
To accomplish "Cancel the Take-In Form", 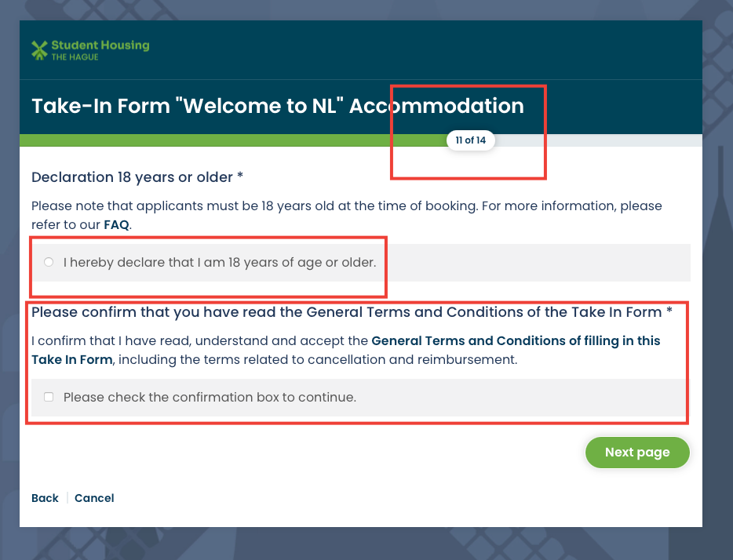I will pos(94,498).
